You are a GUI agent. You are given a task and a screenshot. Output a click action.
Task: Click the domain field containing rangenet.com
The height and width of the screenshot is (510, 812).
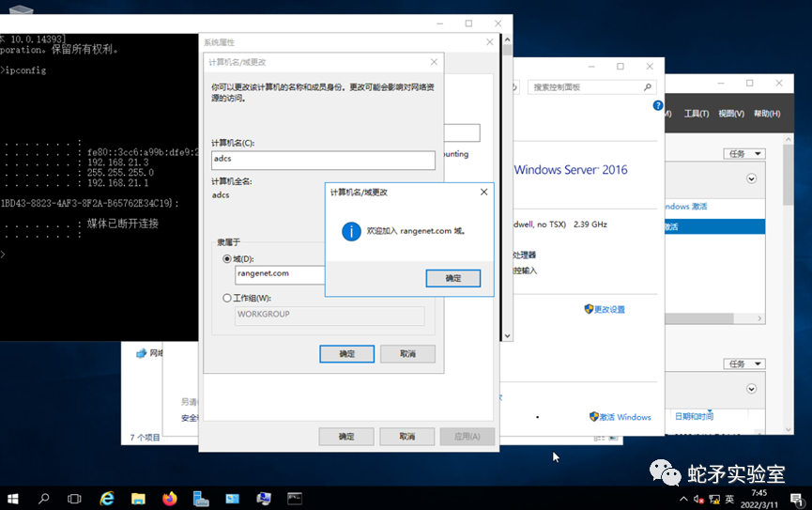pos(280,274)
